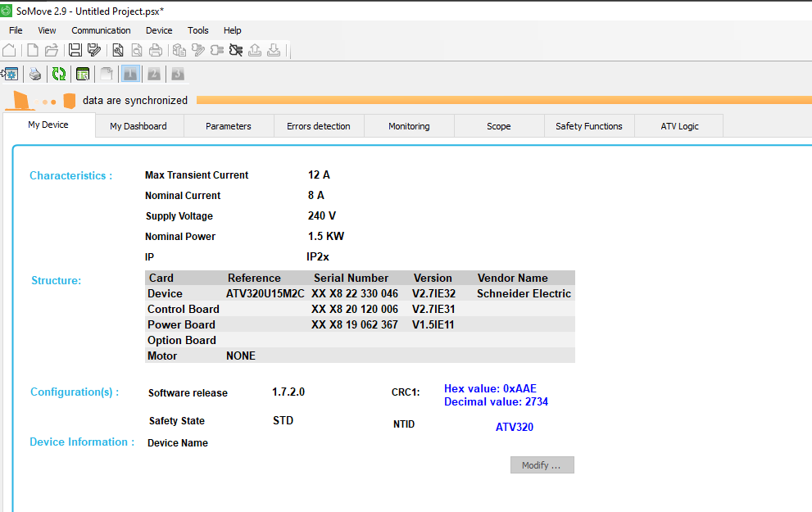Click the edit connection plug-with-pencil icon

[197, 50]
